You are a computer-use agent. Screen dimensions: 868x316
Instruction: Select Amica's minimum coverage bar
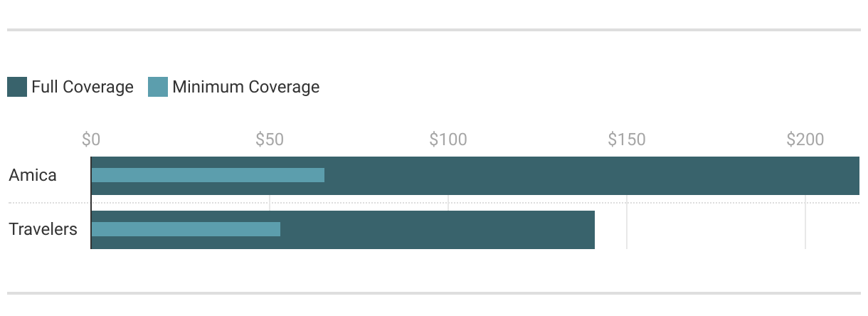[208, 175]
